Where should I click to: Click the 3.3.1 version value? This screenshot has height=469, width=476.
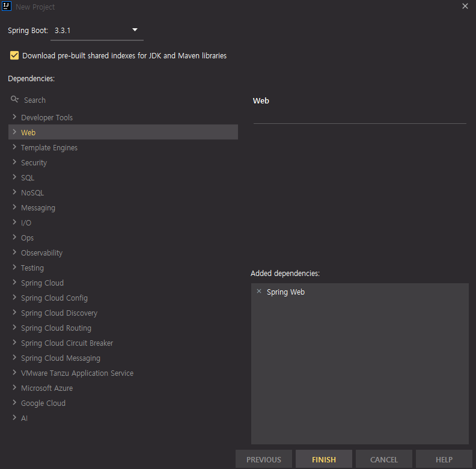tap(63, 31)
